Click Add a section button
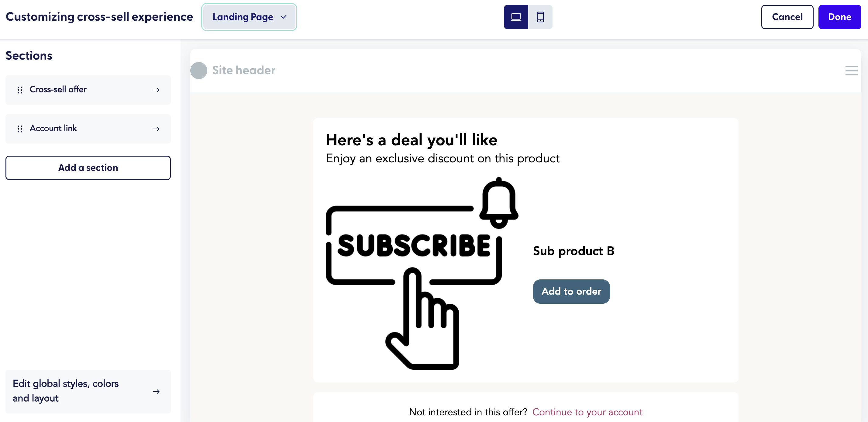The height and width of the screenshot is (422, 868). [88, 168]
